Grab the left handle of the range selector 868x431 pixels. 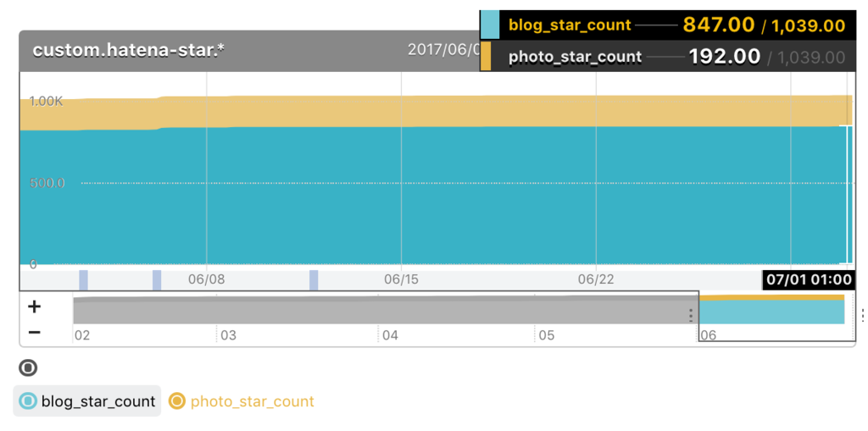coord(691,315)
